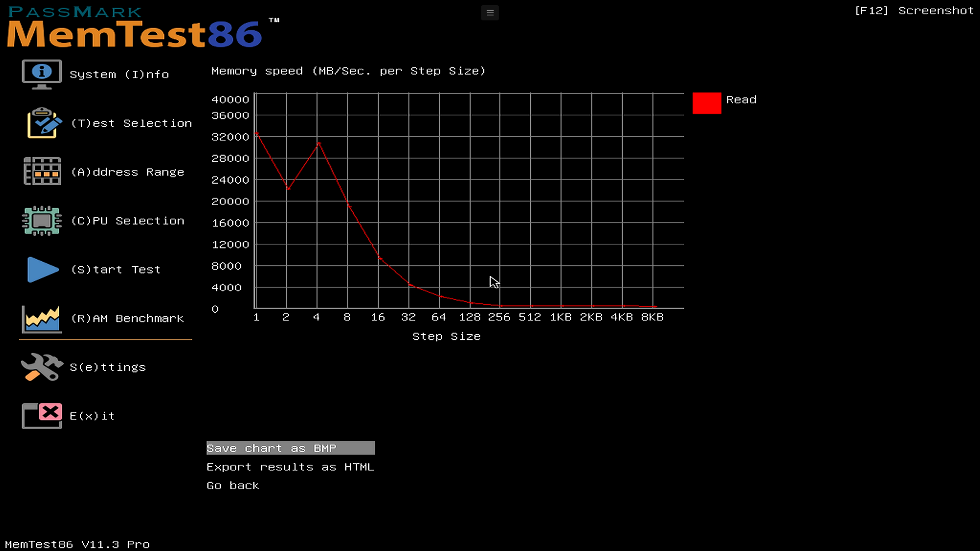The width and height of the screenshot is (980, 551).
Task: Choose Export results as HTML
Action: (290, 467)
